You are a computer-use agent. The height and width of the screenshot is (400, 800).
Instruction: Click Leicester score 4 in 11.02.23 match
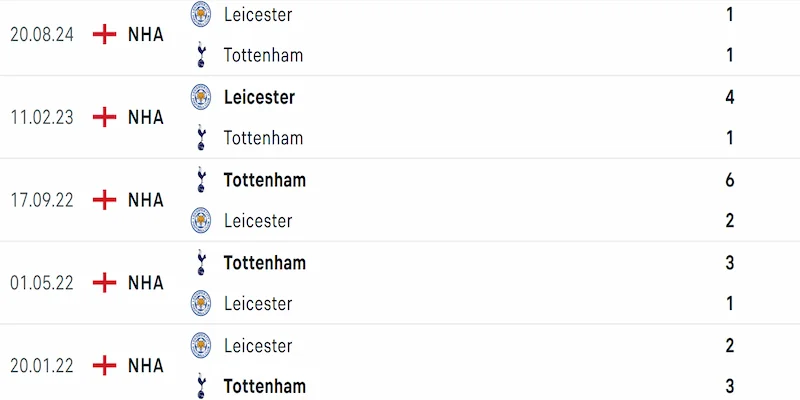(730, 97)
